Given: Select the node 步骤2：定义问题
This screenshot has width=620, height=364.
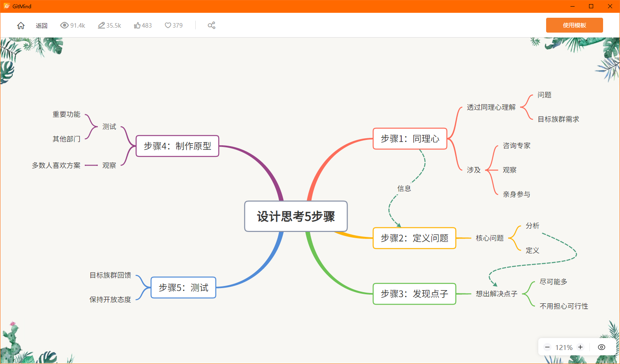Looking at the screenshot, I should click(414, 238).
